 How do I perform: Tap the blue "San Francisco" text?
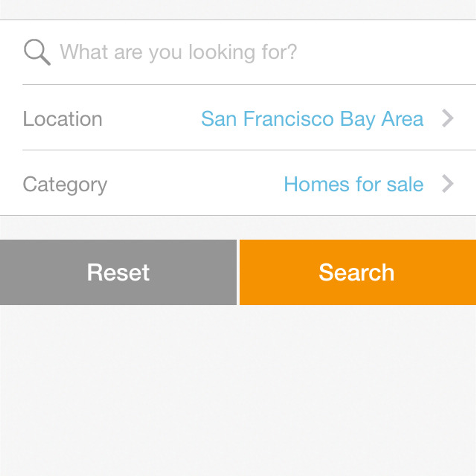point(267,119)
